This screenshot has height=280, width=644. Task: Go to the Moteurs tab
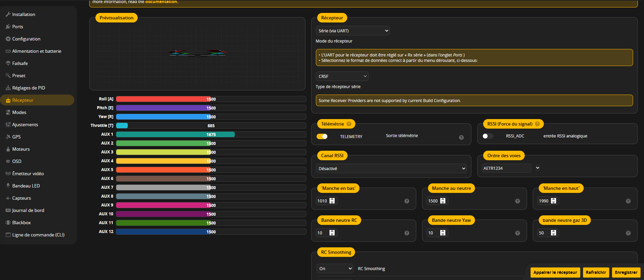pyautogui.click(x=21, y=149)
